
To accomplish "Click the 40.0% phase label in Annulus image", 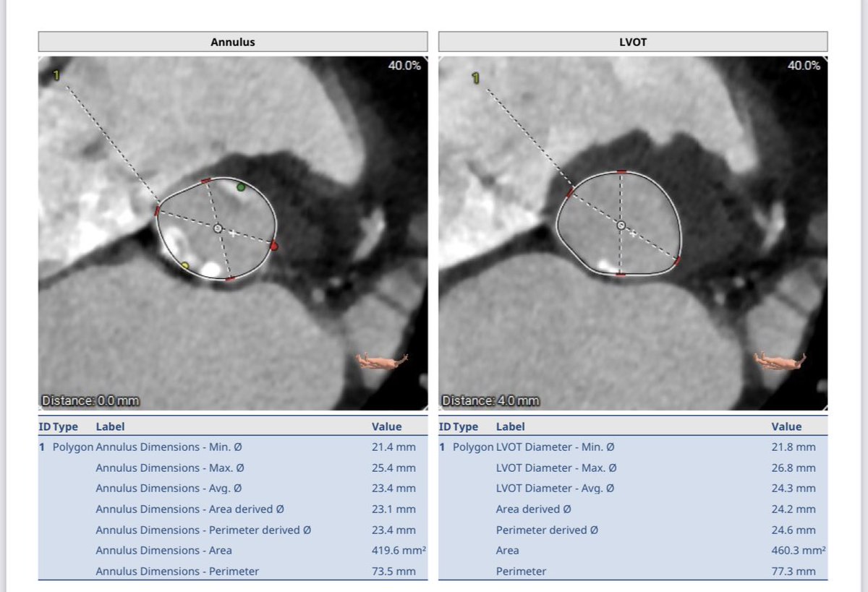I will click(x=404, y=65).
